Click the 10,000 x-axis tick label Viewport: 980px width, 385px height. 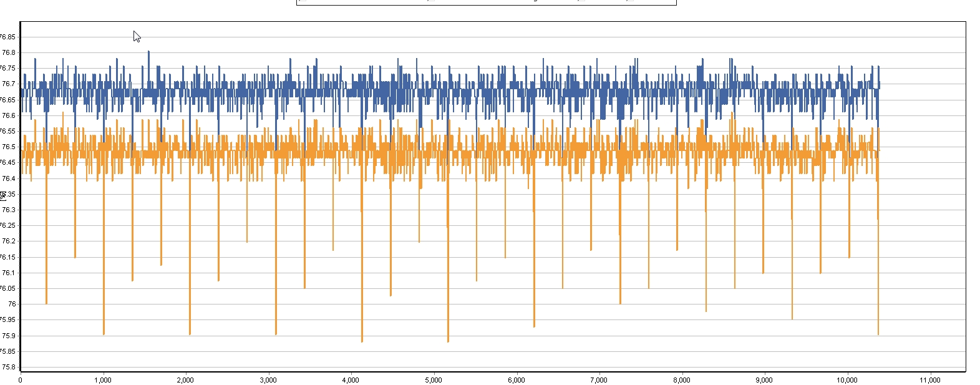tap(847, 380)
